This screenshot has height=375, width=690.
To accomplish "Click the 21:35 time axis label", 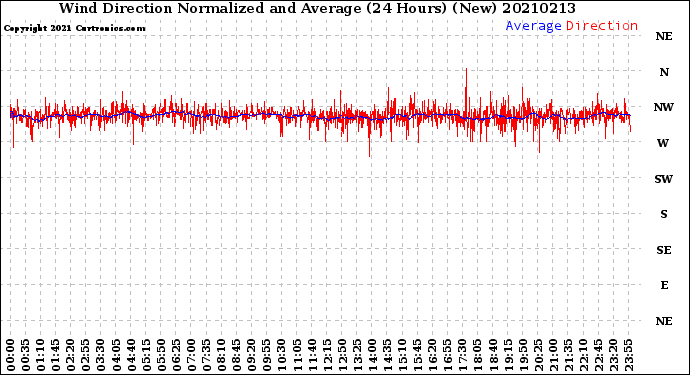I will coord(568,355).
